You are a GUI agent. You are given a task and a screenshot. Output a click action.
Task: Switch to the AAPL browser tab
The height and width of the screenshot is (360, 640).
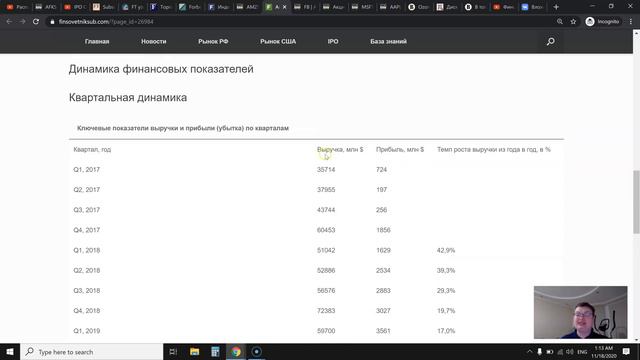[390, 7]
